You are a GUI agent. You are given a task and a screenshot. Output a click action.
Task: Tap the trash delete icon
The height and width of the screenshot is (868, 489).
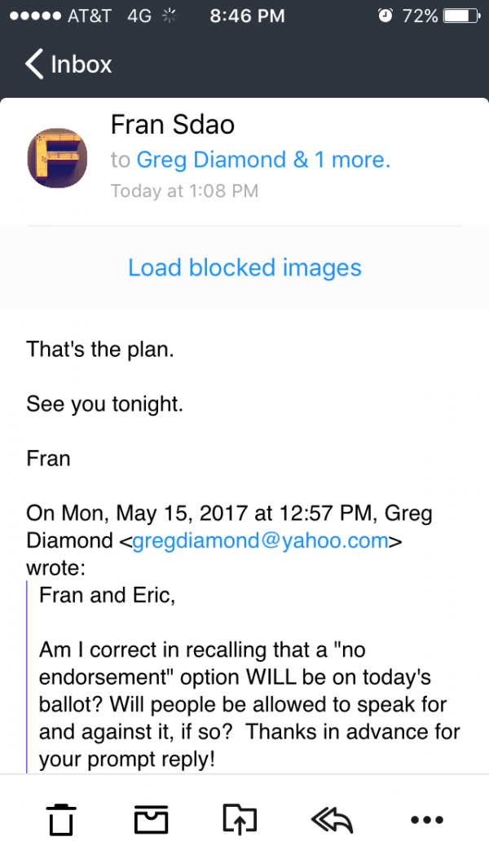60,819
